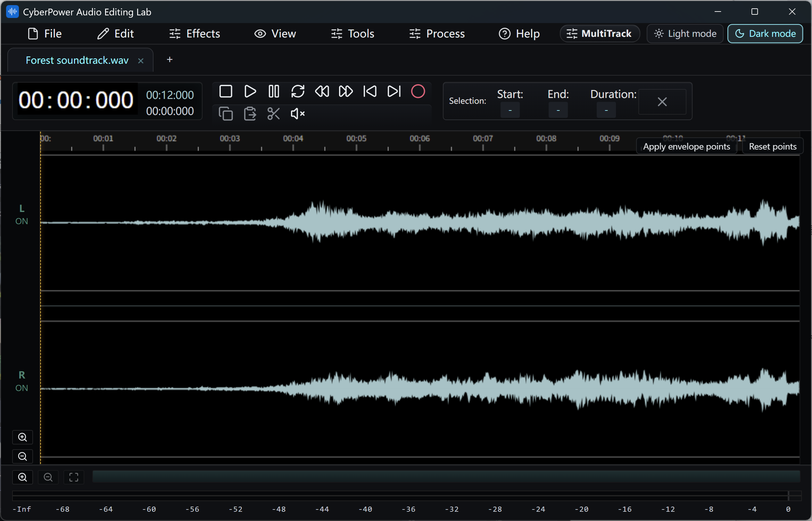Jump to the start of the track
This screenshot has height=521, width=812.
click(370, 91)
